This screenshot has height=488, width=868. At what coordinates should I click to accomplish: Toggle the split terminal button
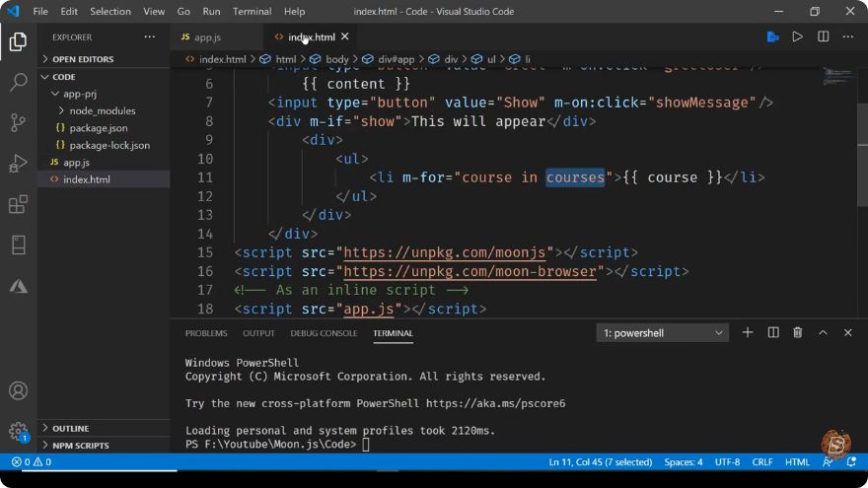pos(772,332)
